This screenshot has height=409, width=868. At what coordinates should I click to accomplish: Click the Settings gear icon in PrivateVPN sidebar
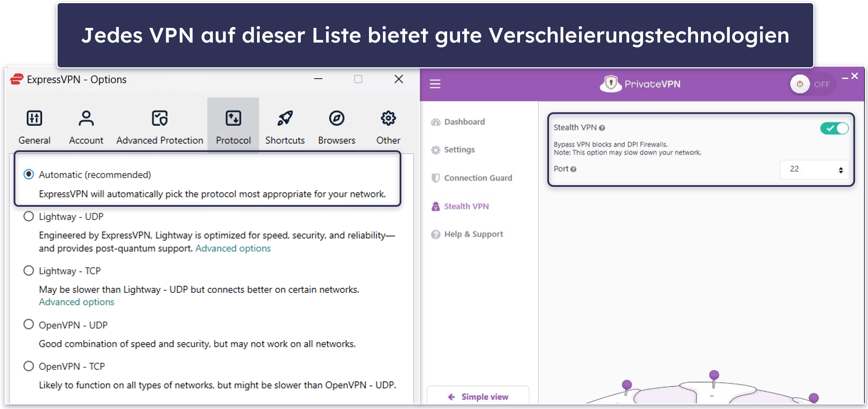[436, 150]
